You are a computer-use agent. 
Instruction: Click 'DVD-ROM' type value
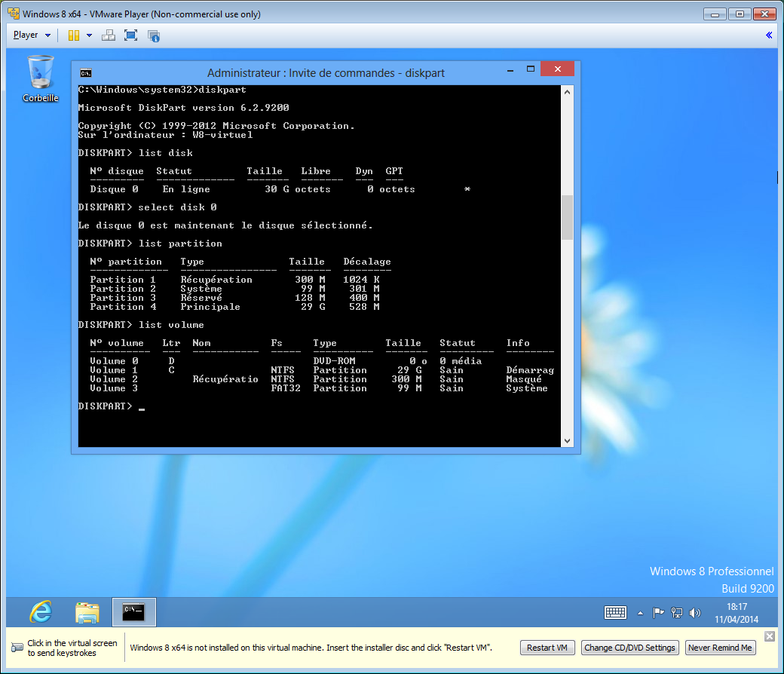coord(334,361)
